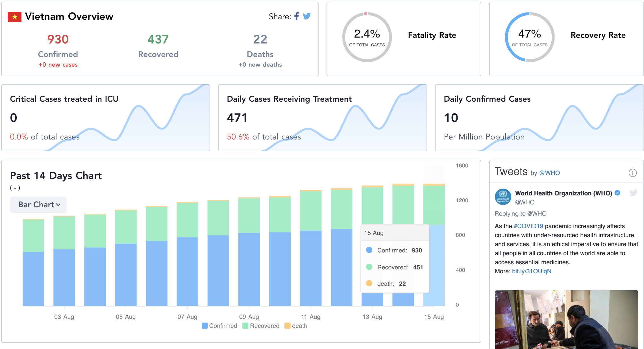Viewport: 644px width, 349px height.
Task: Share on Facebook icon
Action: (297, 16)
